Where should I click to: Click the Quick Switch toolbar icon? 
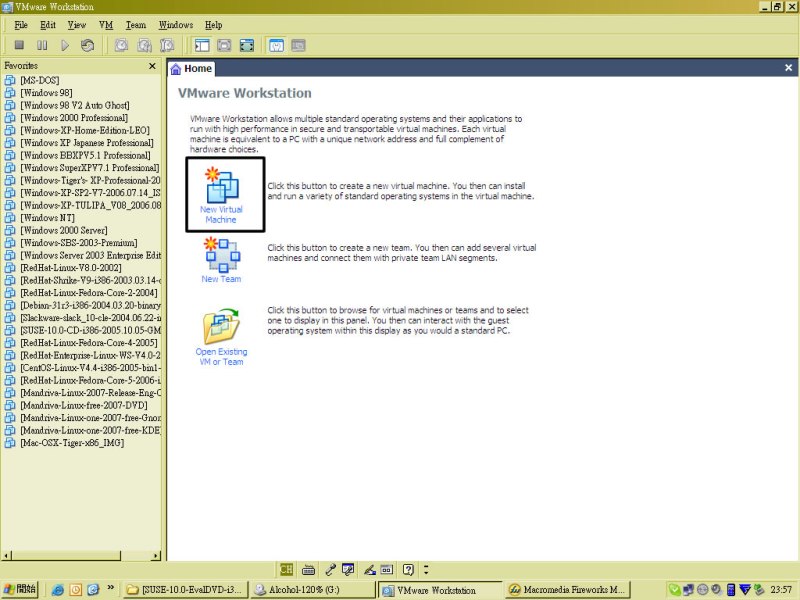click(224, 45)
